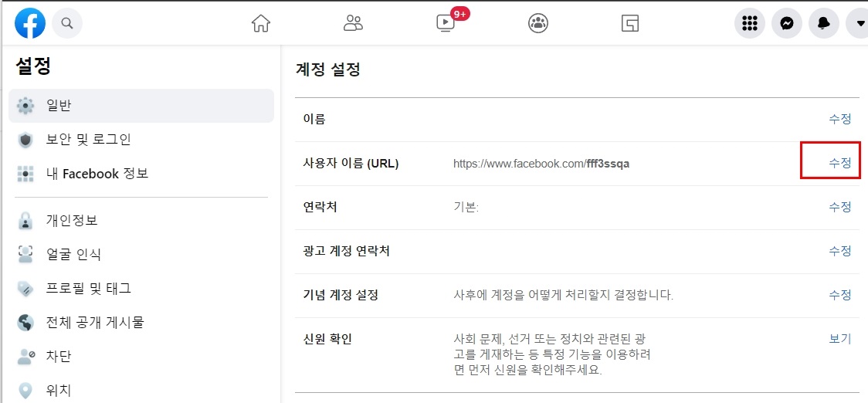This screenshot has height=403, width=868.
Task: Click the gear icon beside 일반
Action: click(25, 106)
